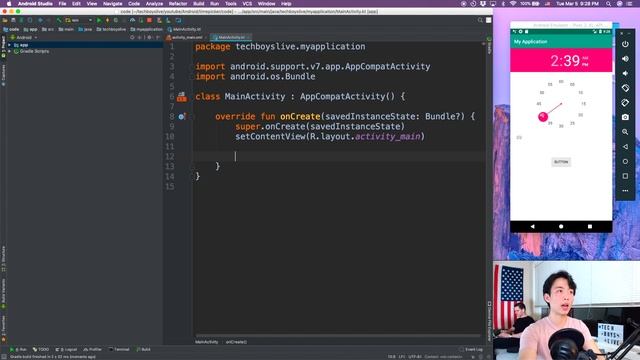
Task: Select 'myapplication' in breadcrumb bar
Action: 147,29
